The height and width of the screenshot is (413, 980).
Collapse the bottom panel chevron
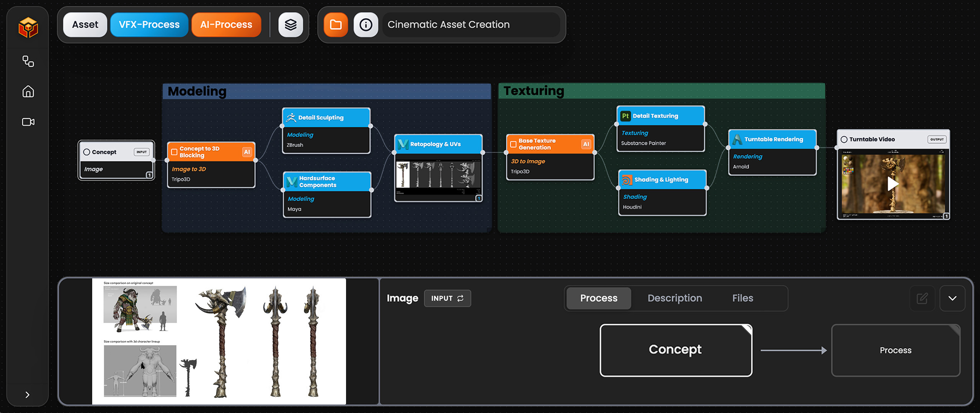952,298
